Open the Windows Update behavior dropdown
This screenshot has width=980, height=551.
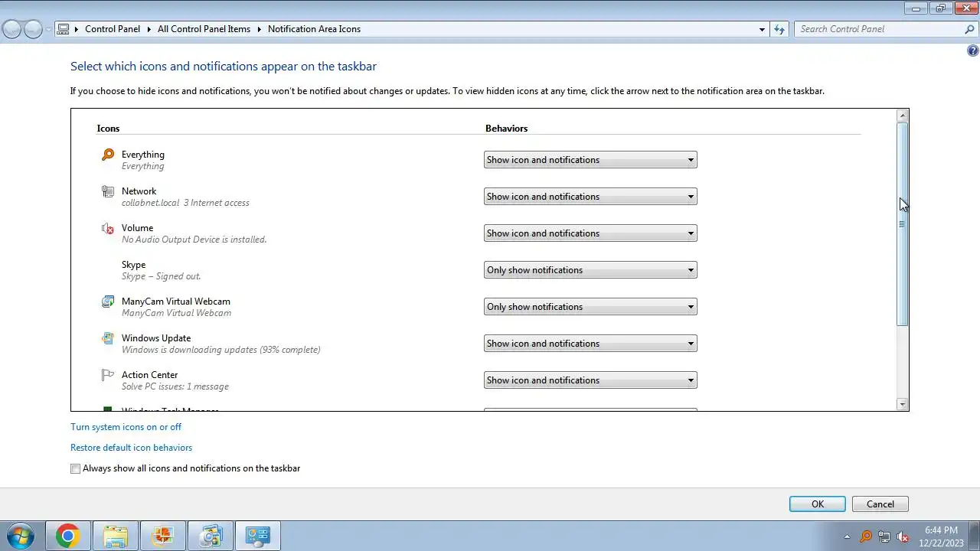[x=590, y=344]
